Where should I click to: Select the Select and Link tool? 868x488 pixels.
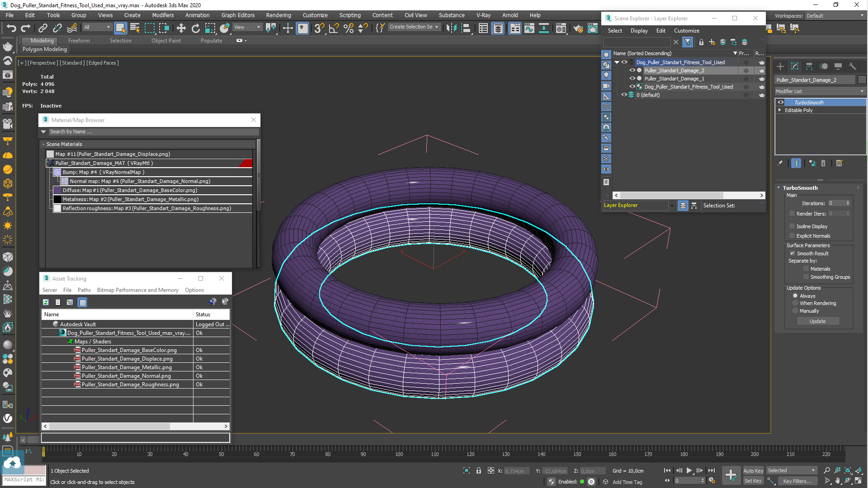tap(42, 28)
